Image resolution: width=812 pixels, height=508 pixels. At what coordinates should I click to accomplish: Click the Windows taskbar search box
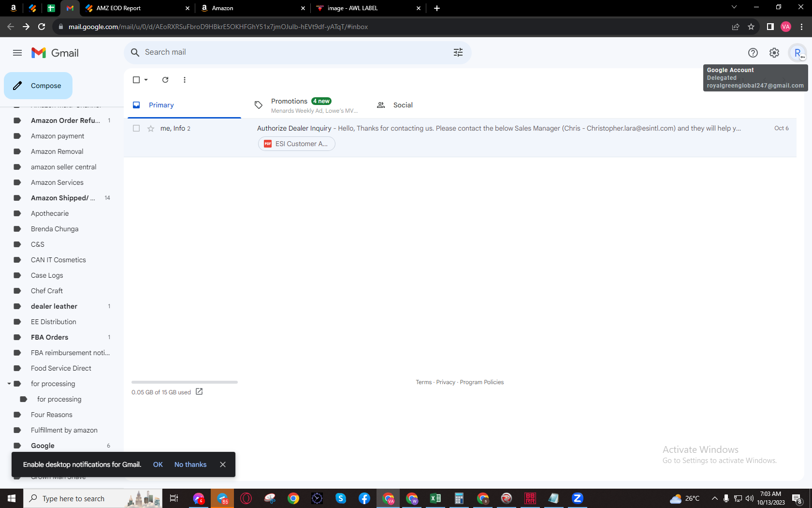pos(93,498)
